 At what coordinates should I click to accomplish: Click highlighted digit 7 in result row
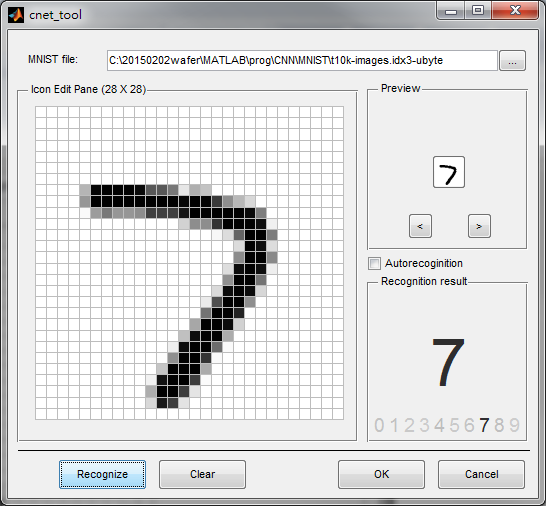[484, 425]
